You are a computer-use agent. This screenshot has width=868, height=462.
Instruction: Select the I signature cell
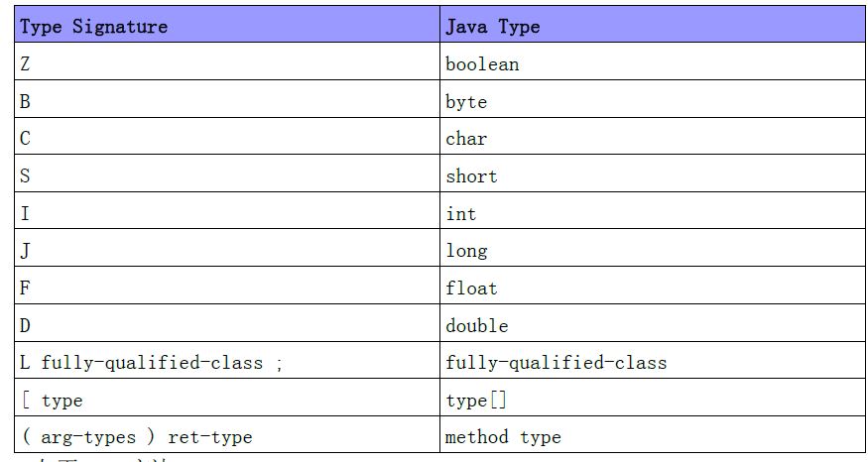[26, 214]
